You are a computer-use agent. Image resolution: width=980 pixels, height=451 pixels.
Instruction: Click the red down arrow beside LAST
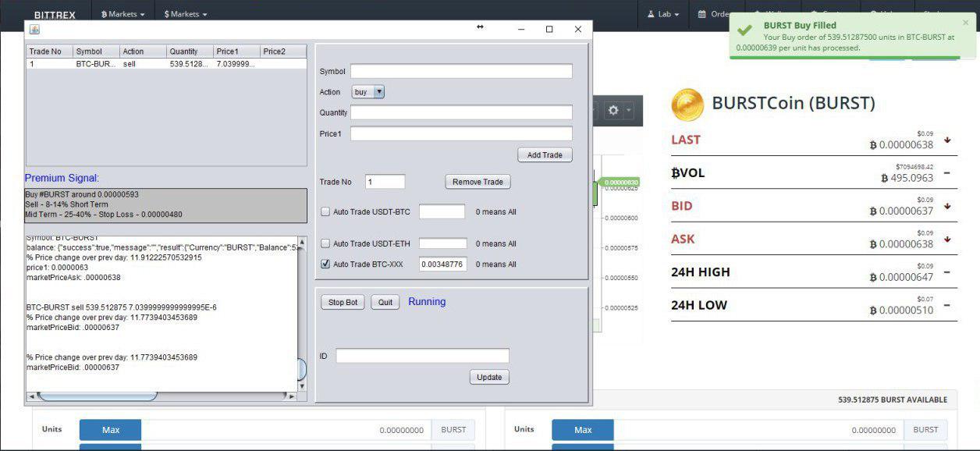(947, 140)
